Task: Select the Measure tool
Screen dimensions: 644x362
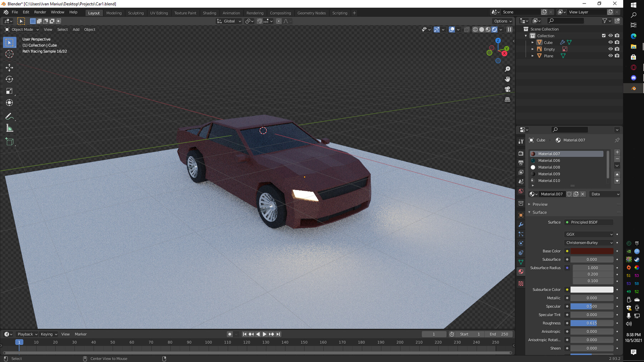Action: (10, 128)
